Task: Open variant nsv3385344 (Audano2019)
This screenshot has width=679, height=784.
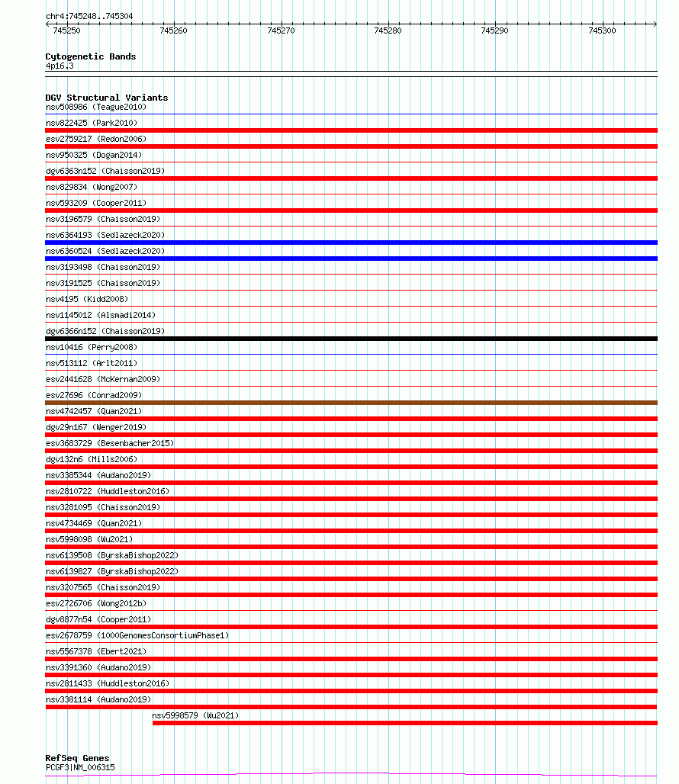Action: [98, 475]
